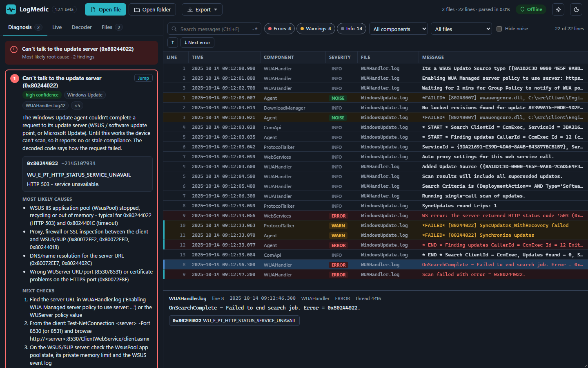The width and height of the screenshot is (588, 368).
Task: Jump to previous error with up arrow
Action: click(173, 43)
